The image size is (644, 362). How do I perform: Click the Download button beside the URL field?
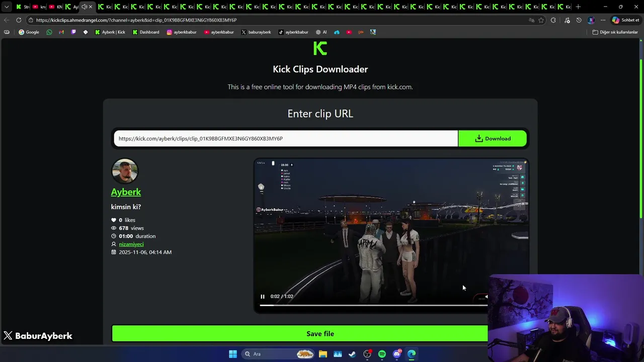pos(493,139)
